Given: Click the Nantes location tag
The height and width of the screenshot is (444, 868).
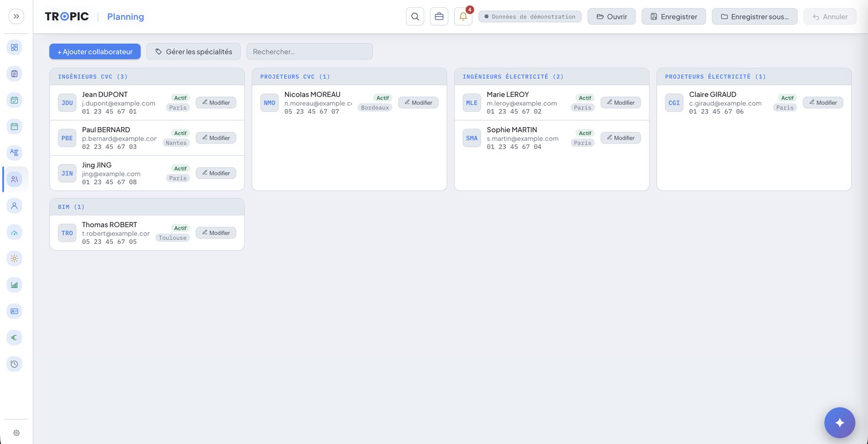Looking at the screenshot, I should tap(176, 143).
